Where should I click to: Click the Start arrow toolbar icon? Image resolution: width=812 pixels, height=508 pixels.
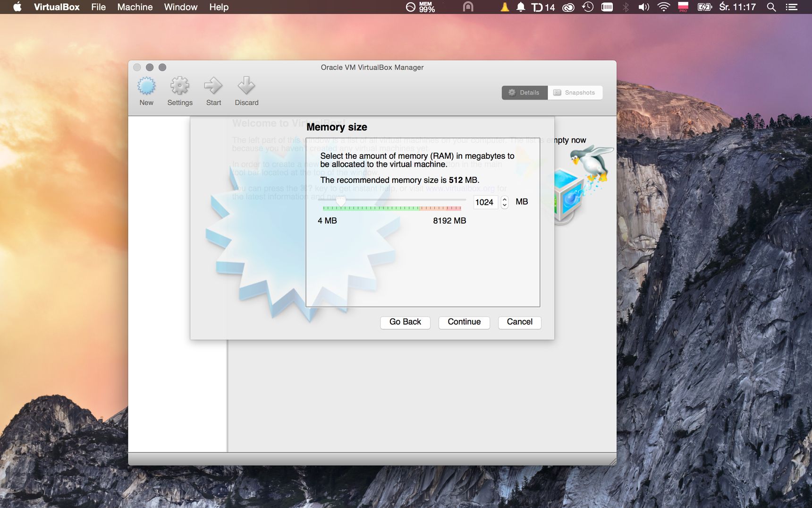[x=213, y=86]
